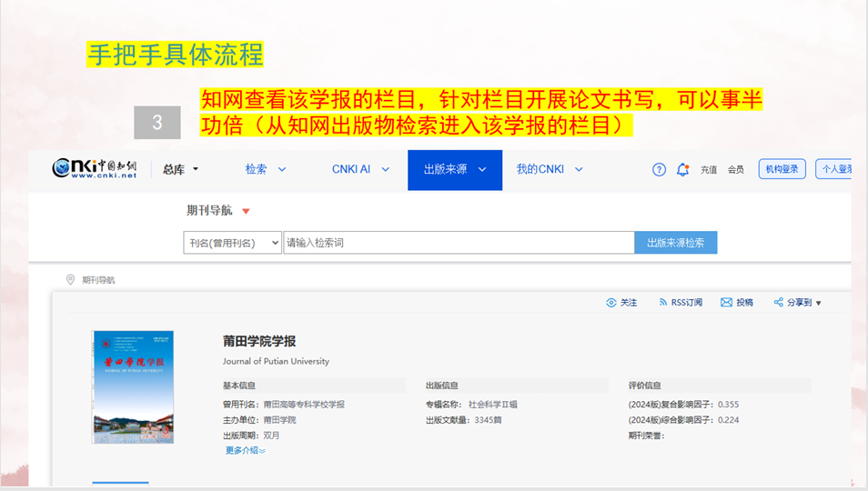Click the help question mark icon
868x491 pixels.
tap(660, 169)
